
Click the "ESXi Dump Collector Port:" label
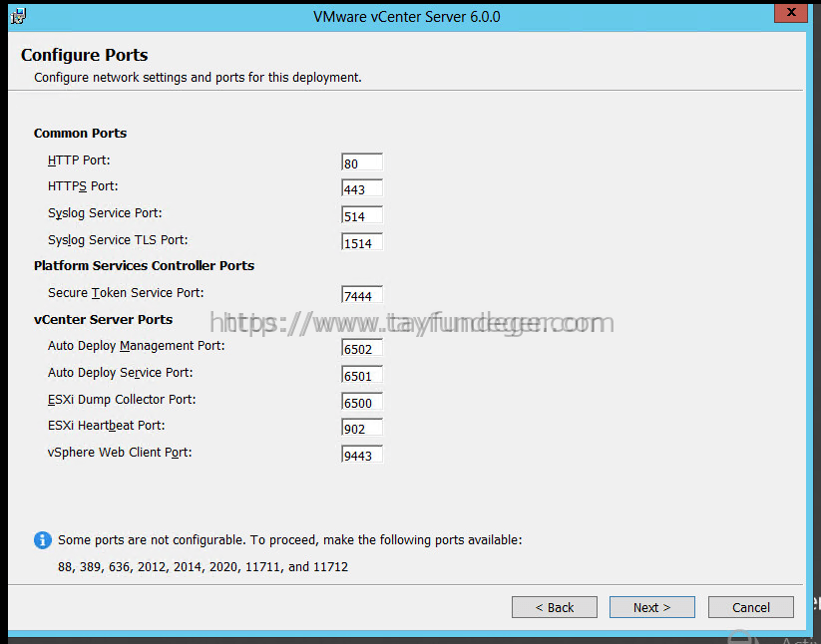click(x=122, y=399)
